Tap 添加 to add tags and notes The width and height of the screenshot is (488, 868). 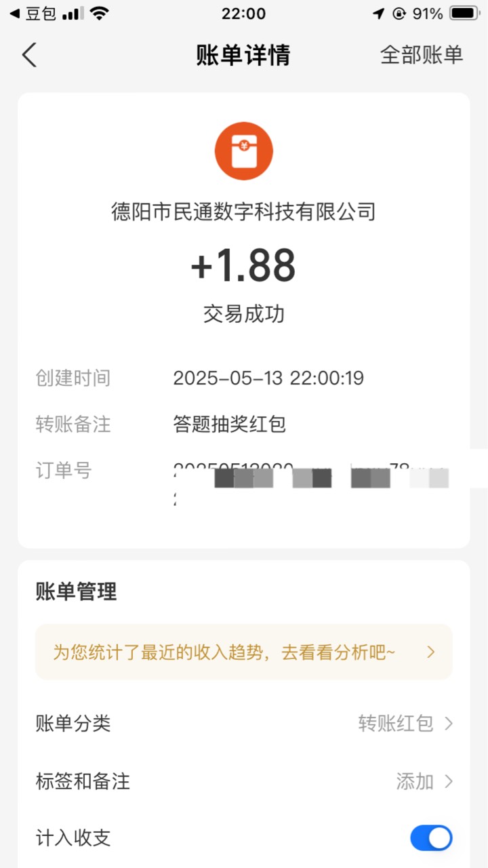[x=415, y=781]
